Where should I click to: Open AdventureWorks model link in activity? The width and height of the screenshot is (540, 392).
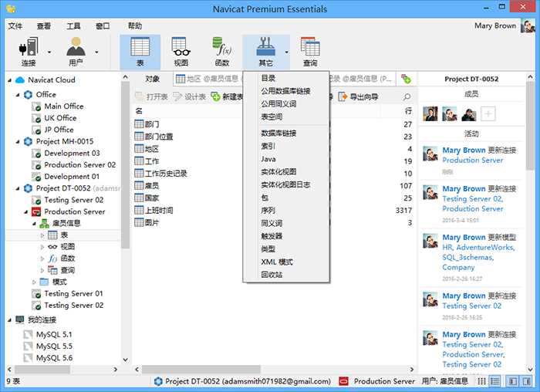pos(485,248)
